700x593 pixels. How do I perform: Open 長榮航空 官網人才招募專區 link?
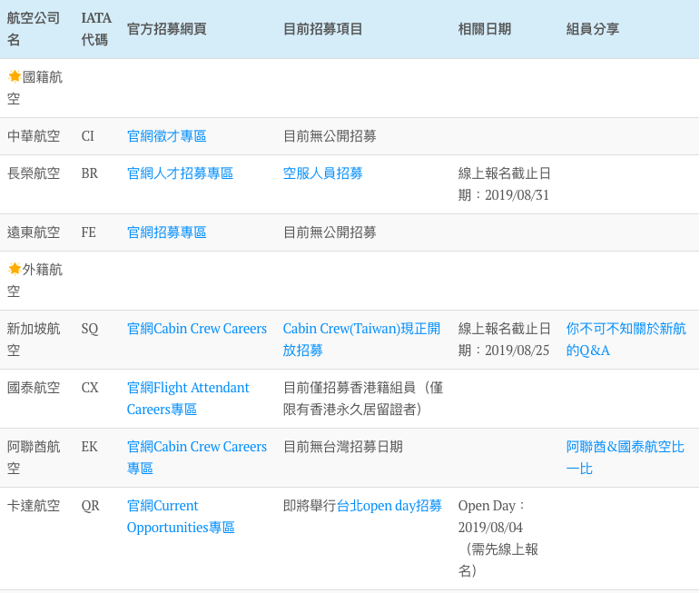[x=180, y=173]
